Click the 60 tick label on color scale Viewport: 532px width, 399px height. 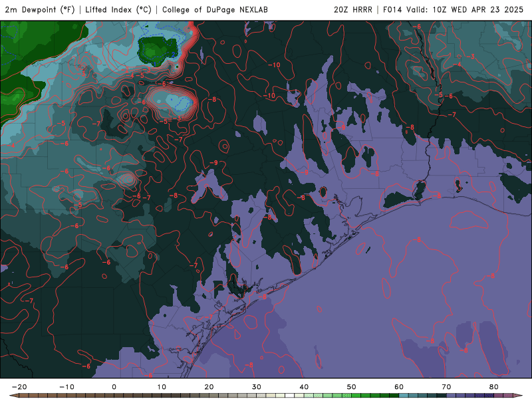tap(399, 387)
